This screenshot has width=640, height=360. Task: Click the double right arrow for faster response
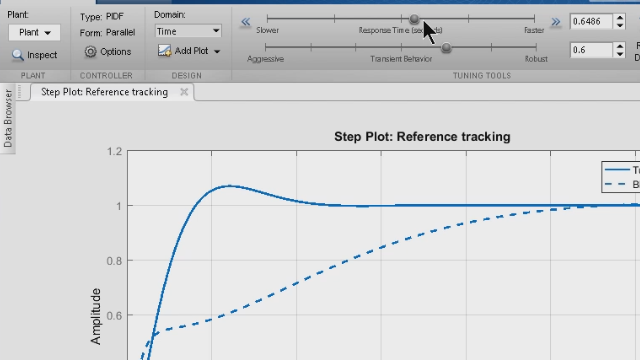556,22
